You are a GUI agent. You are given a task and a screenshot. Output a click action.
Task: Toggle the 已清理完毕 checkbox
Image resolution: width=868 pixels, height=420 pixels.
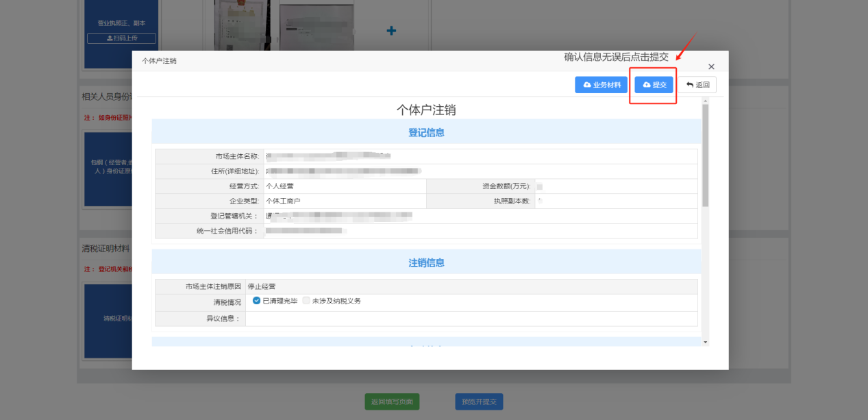coord(257,301)
